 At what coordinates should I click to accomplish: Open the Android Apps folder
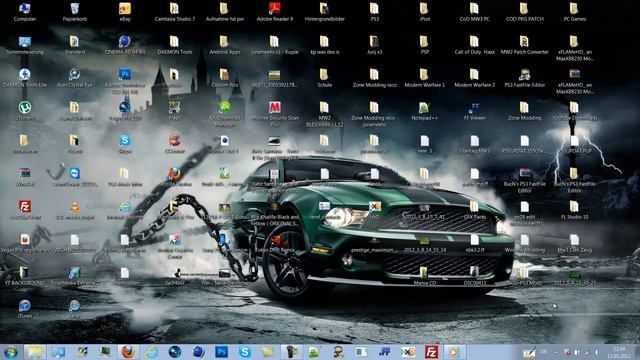[x=224, y=45]
